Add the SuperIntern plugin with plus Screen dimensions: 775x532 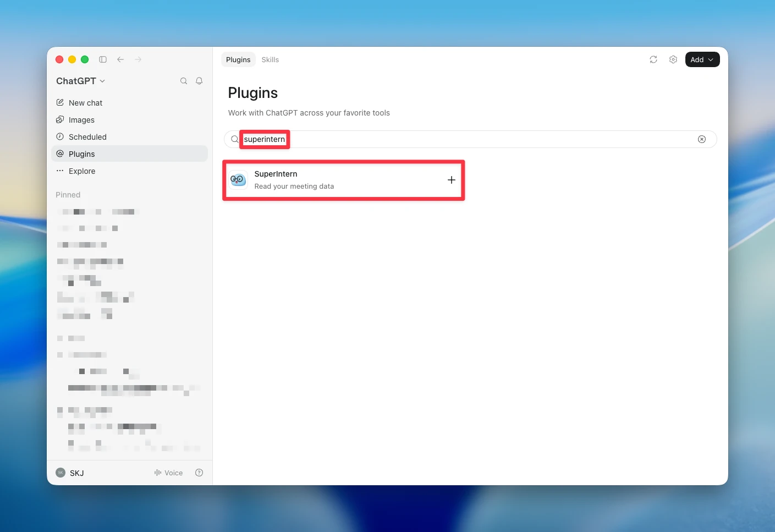[451, 180]
